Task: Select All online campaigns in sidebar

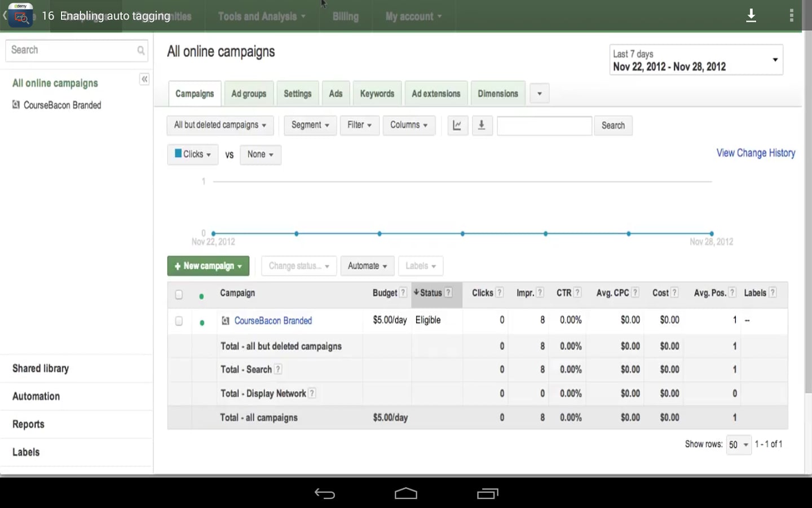Action: [55, 83]
